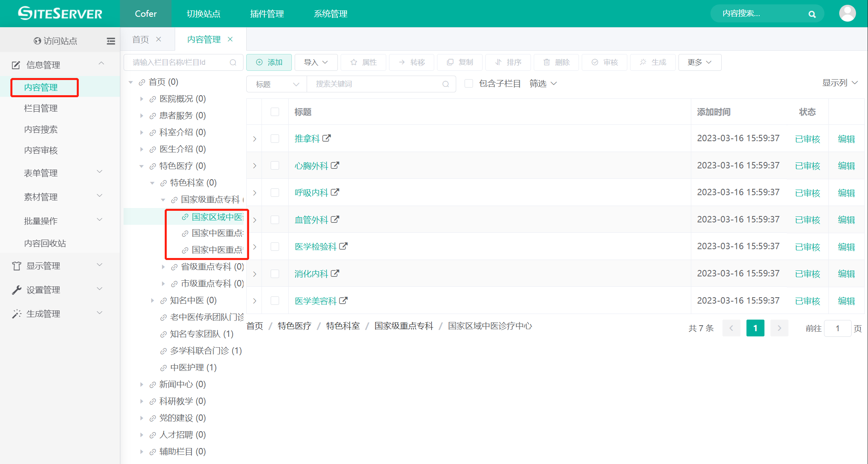
Task: Check the 血管外科 row checkbox
Action: (275, 220)
